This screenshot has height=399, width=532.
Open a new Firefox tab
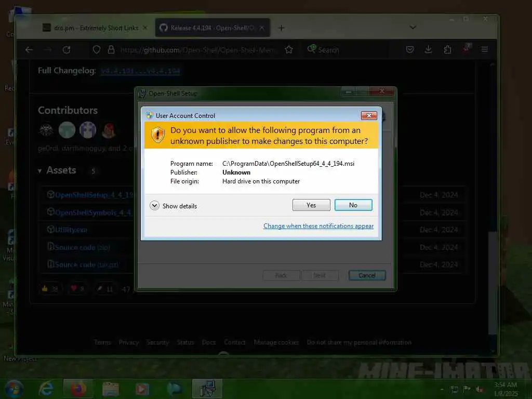[281, 28]
